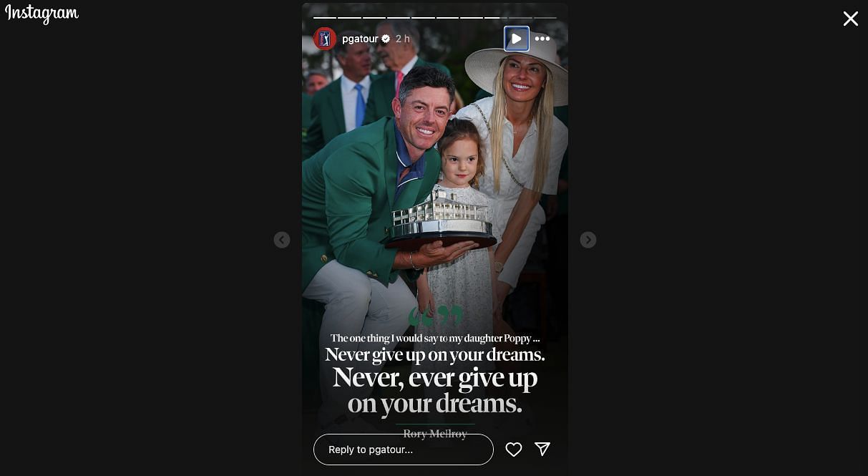Click the Rory McIlroy name caption
Image resolution: width=868 pixels, height=476 pixels.
coord(435,434)
